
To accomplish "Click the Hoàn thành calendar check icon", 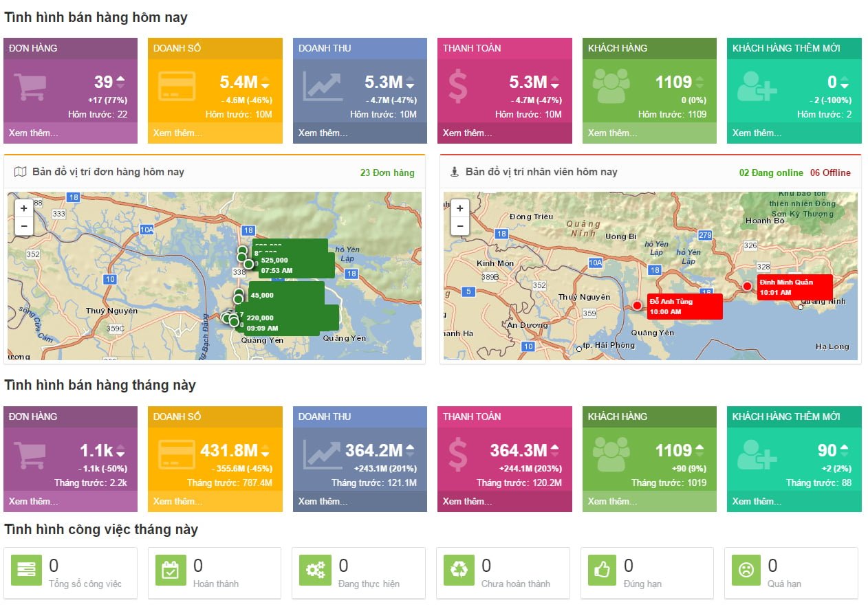I will pos(171,570).
